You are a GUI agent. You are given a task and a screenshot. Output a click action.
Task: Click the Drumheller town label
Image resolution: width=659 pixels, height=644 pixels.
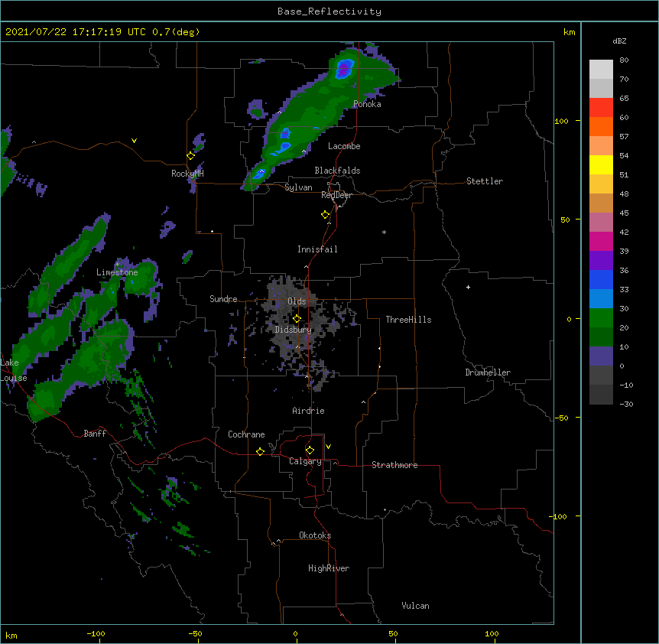(488, 372)
